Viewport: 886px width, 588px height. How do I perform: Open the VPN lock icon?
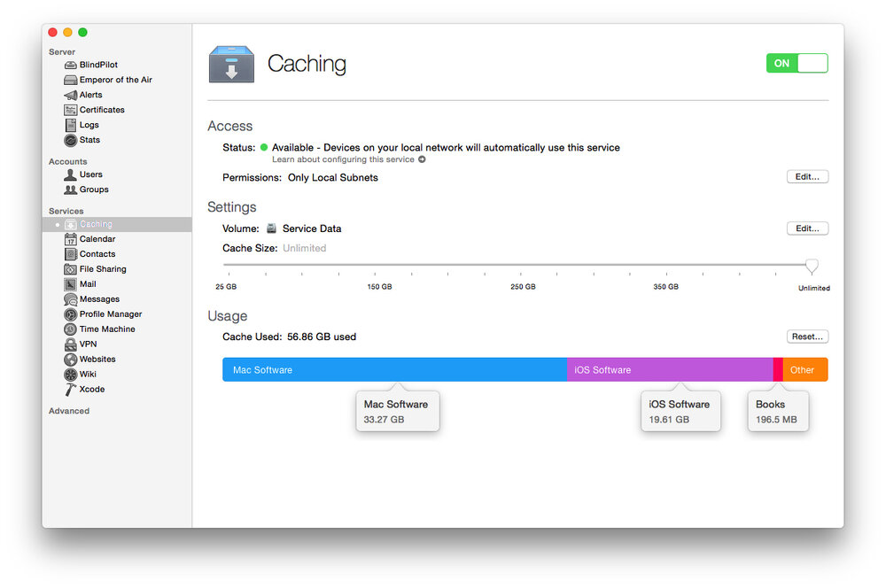pos(71,344)
